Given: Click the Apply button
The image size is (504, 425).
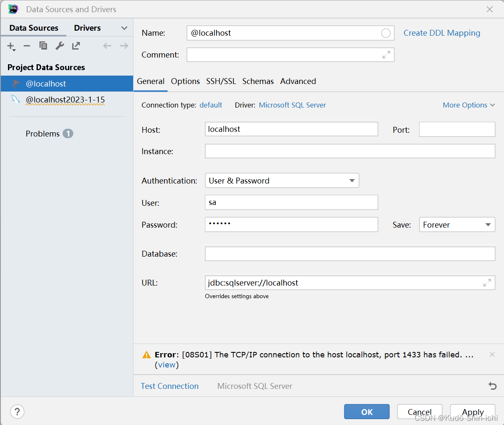Looking at the screenshot, I should tap(473, 412).
